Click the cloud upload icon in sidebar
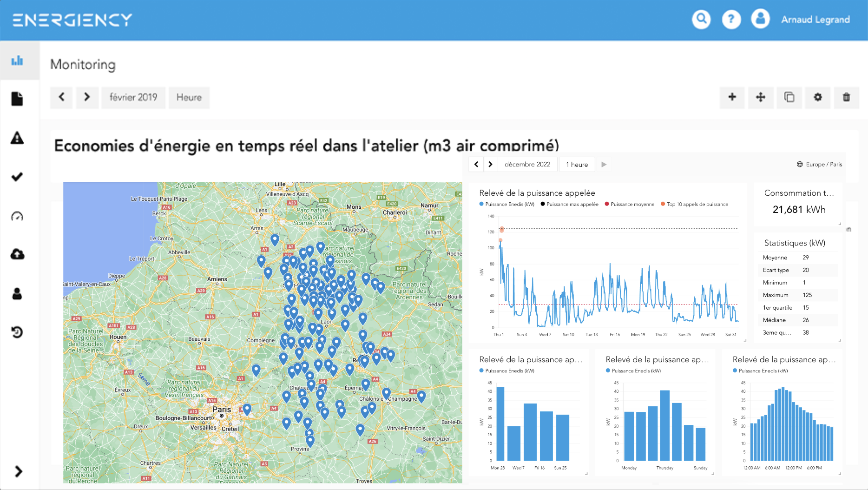 [x=17, y=254]
